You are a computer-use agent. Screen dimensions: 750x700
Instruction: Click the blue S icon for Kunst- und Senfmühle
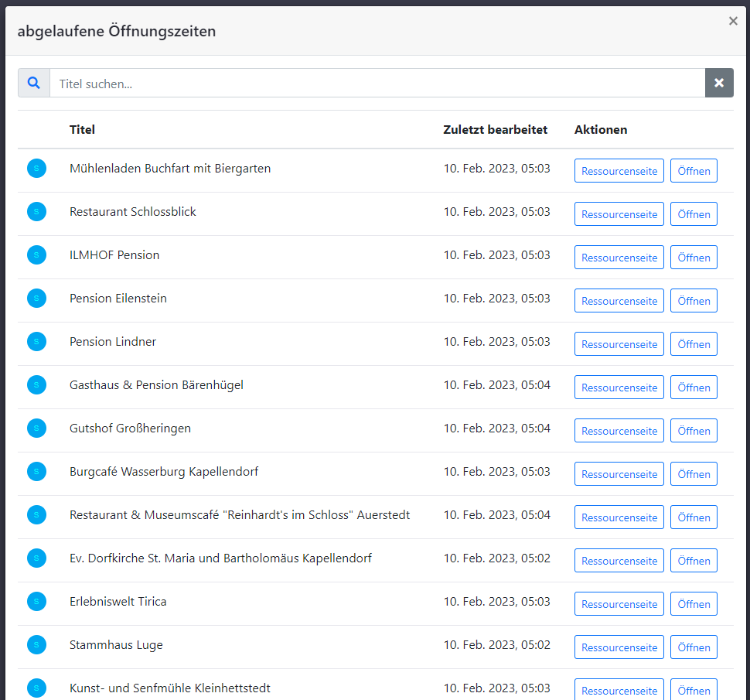36,688
